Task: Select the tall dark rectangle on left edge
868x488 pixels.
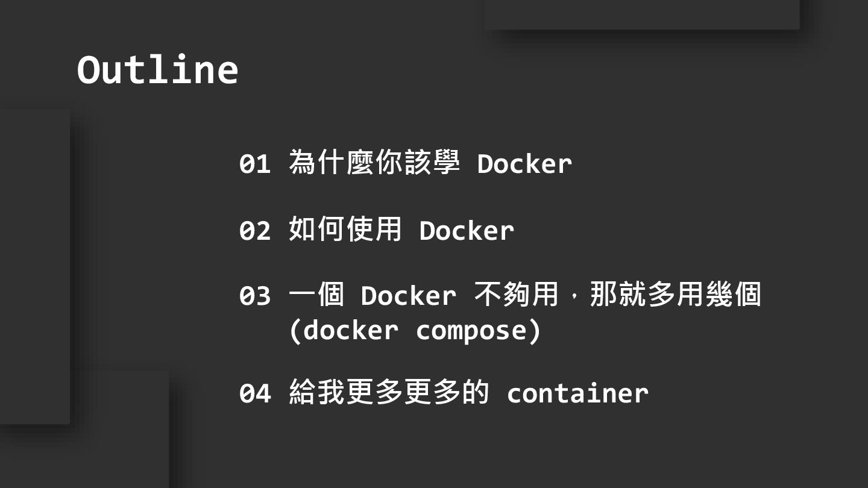Action: (x=34, y=265)
